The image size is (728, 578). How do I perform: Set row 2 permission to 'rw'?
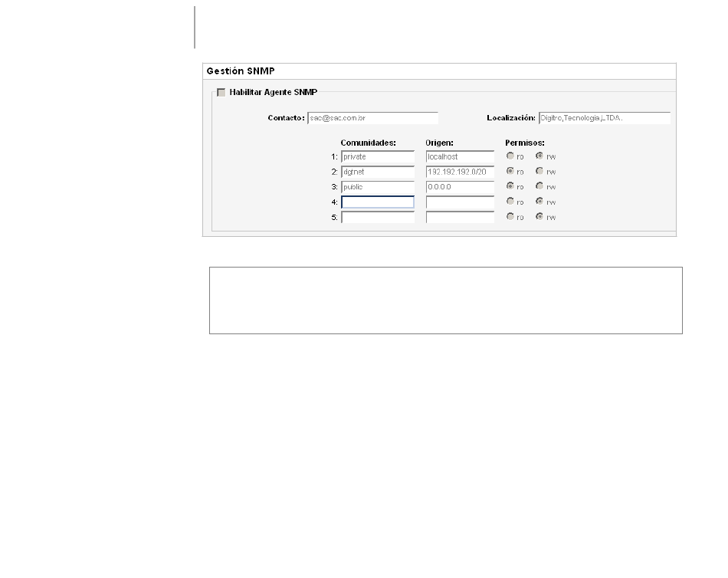point(539,171)
